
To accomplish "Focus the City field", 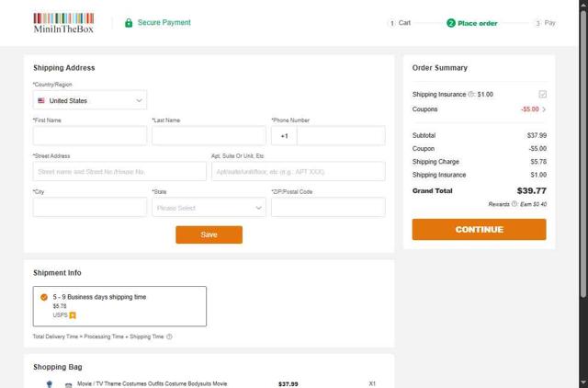I will 90,207.
